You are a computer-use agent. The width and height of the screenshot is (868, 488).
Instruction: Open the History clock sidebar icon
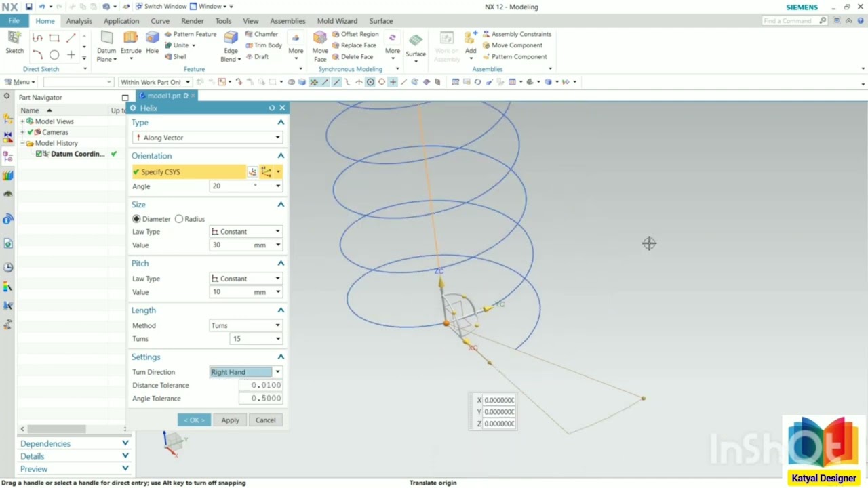pos(7,267)
